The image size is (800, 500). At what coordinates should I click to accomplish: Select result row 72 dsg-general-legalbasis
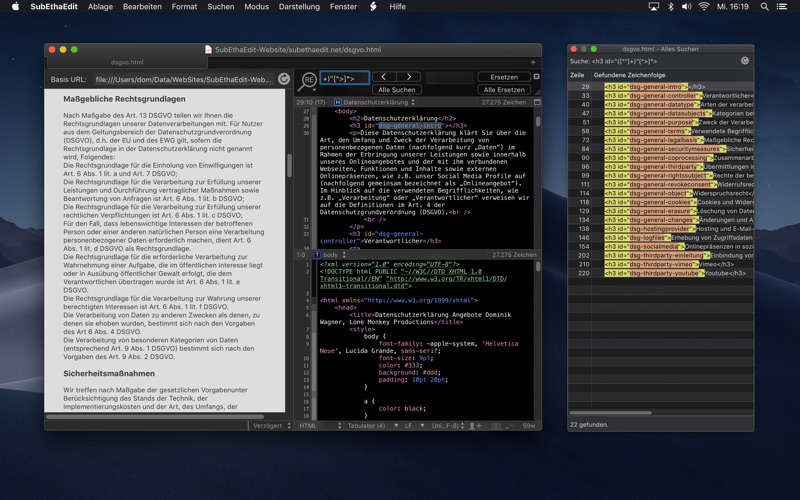[x=661, y=140]
